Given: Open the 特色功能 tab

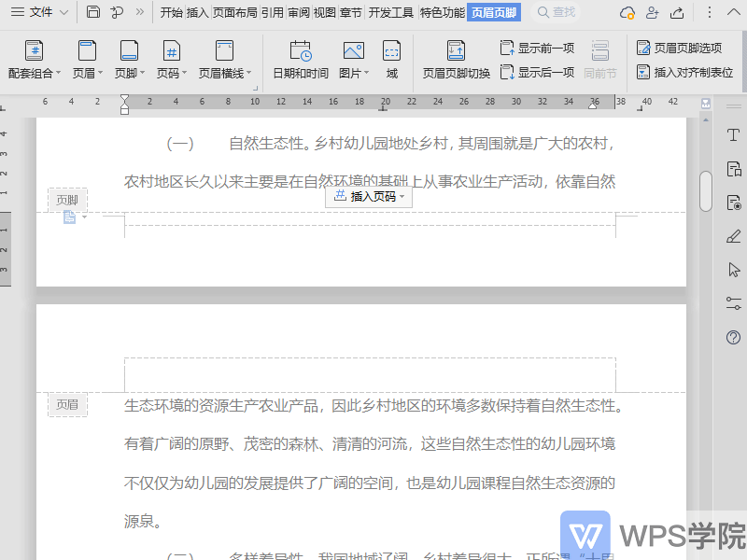Looking at the screenshot, I should tap(442, 12).
